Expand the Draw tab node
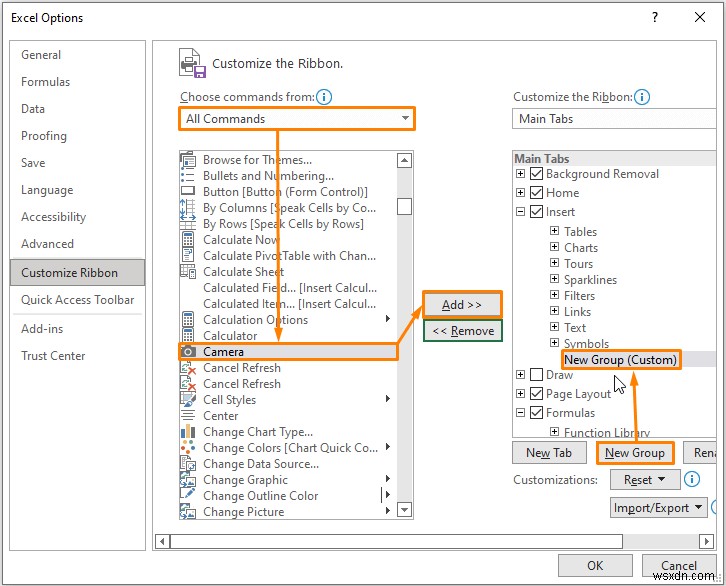Screen dimensions: 726x586 point(520,374)
